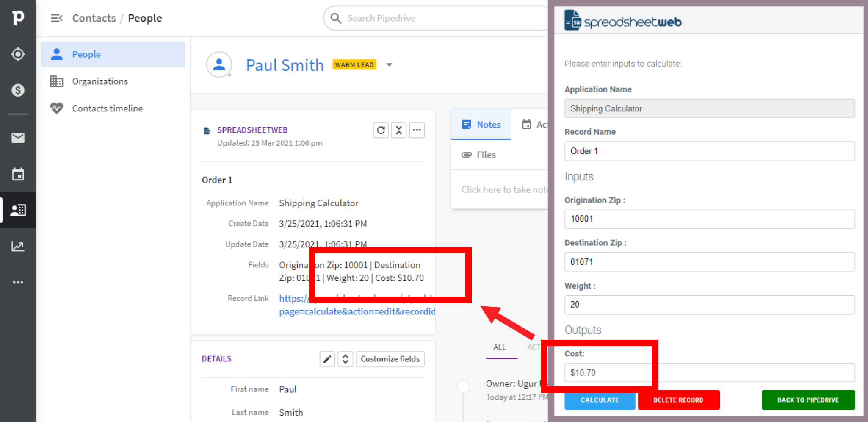Click the 'Shipping Calculator' application name value
868x422 pixels.
click(319, 203)
